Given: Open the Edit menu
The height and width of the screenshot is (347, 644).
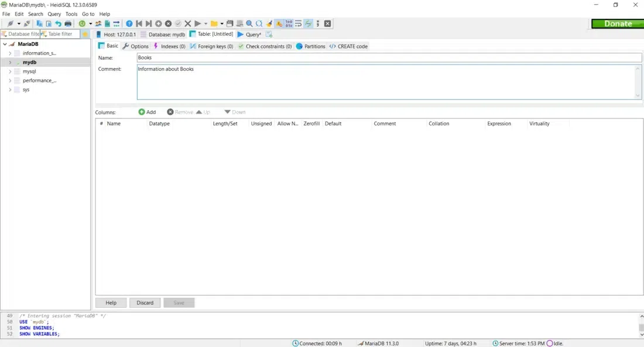Looking at the screenshot, I should tap(19, 14).
